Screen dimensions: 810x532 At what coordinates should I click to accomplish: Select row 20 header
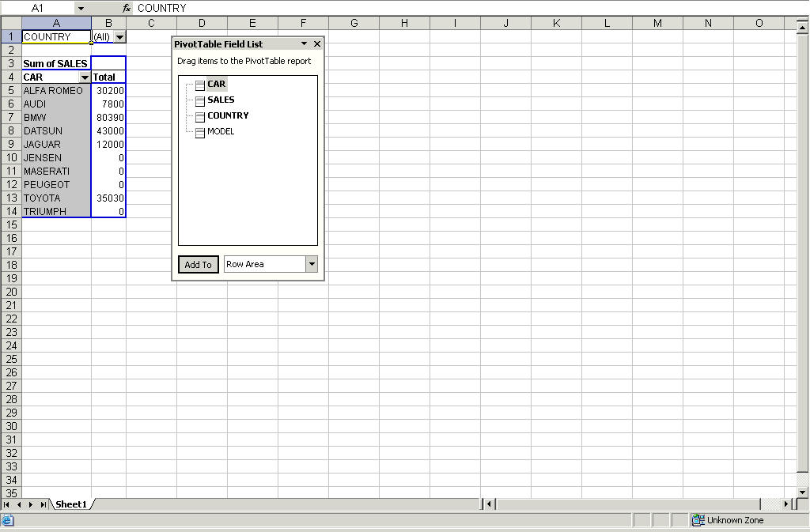(x=11, y=292)
